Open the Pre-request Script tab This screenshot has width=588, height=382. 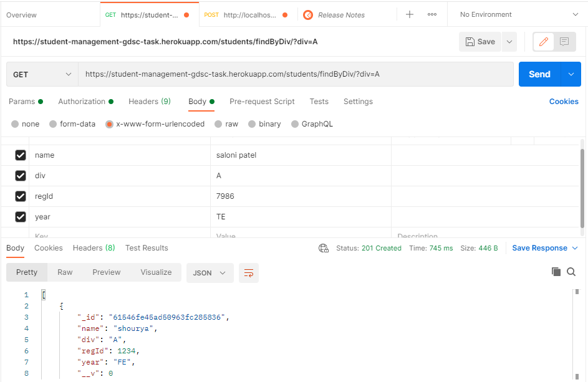262,102
